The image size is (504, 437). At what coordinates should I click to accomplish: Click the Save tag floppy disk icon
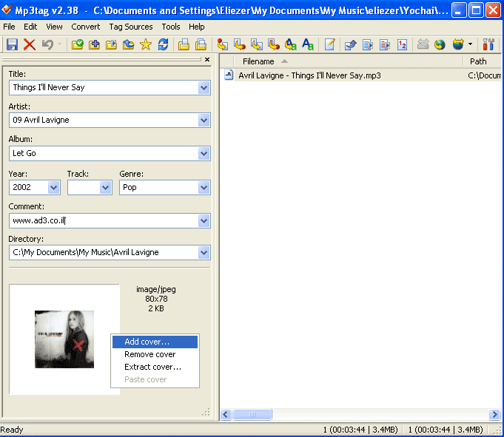[12, 44]
